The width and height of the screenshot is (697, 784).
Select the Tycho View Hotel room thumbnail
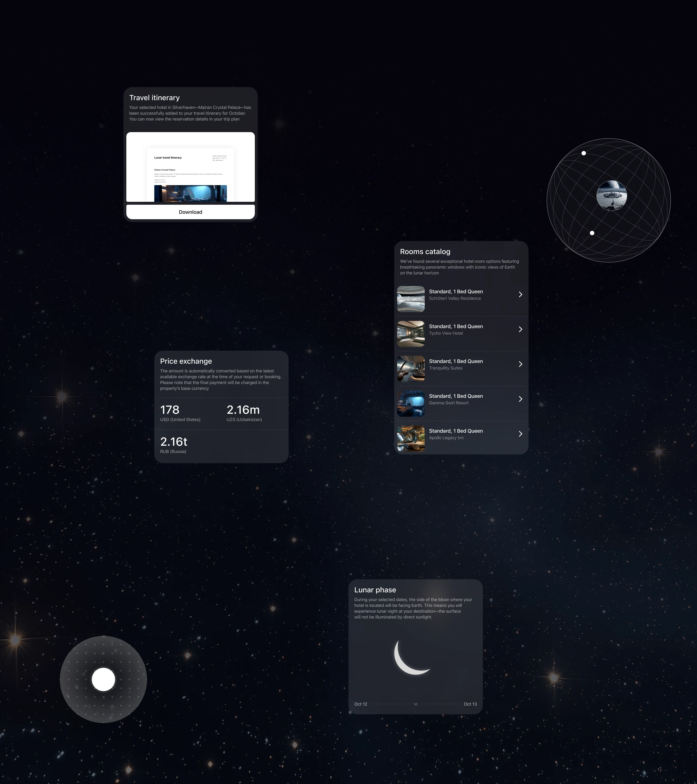410,334
